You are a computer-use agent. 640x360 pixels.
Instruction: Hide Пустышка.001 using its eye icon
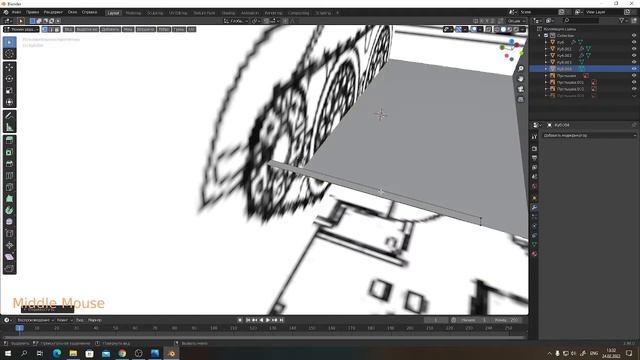point(634,82)
